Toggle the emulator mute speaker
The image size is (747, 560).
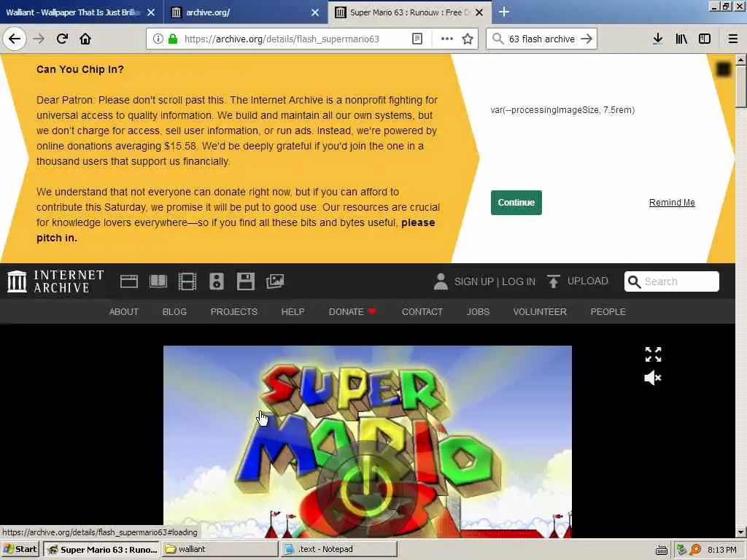[x=653, y=378]
